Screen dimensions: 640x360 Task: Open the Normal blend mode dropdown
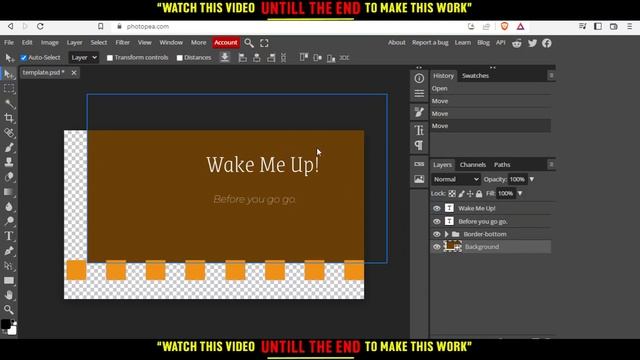click(x=456, y=179)
